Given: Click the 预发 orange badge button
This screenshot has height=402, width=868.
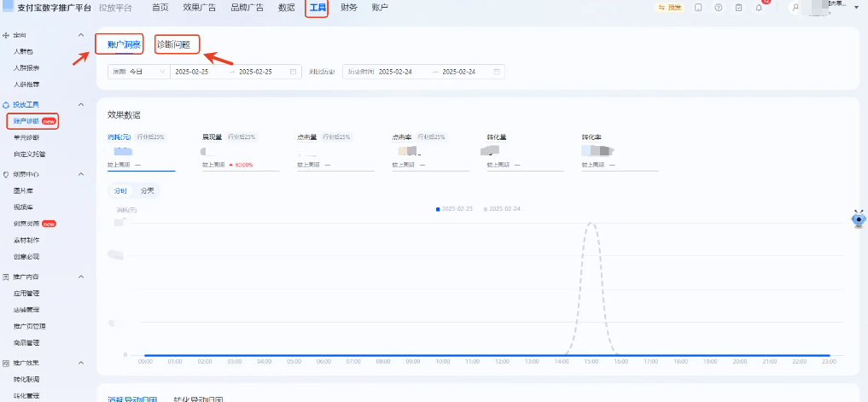Looking at the screenshot, I should [x=670, y=8].
